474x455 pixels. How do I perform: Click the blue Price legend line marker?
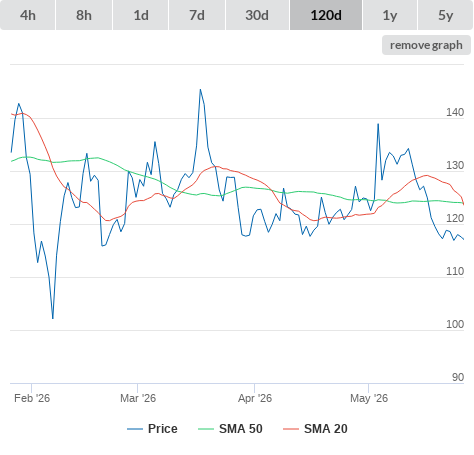click(135, 429)
